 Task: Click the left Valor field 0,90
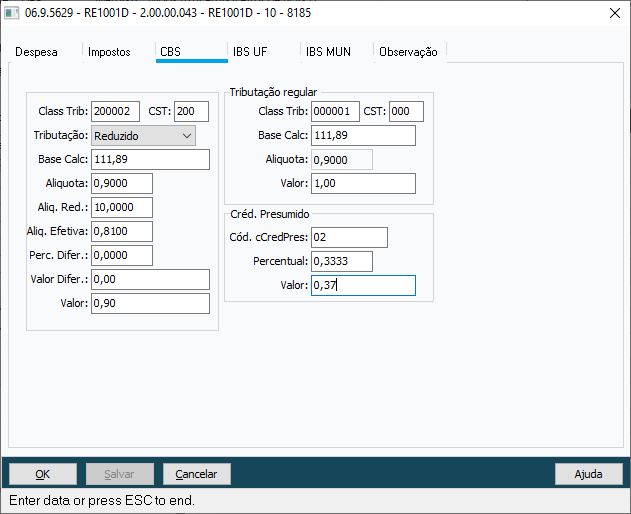click(151, 303)
